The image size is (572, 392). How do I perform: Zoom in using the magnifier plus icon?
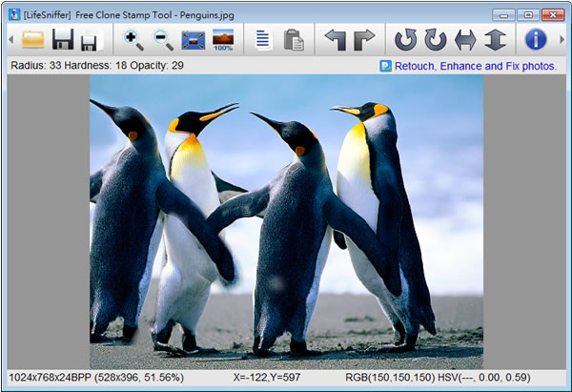[133, 40]
